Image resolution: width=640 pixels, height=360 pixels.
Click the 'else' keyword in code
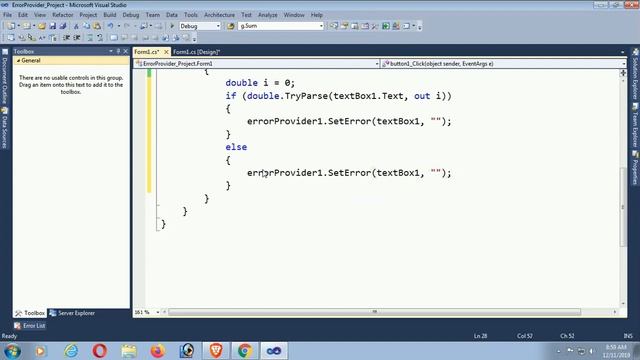tap(236, 147)
